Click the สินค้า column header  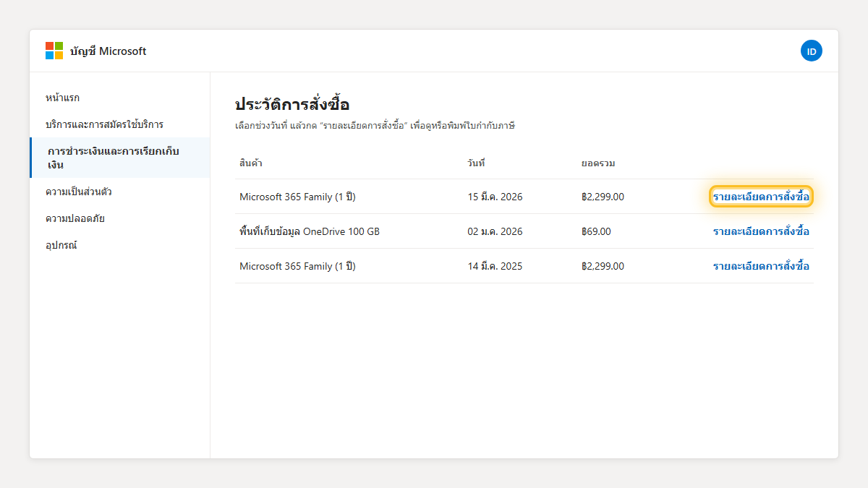251,163
